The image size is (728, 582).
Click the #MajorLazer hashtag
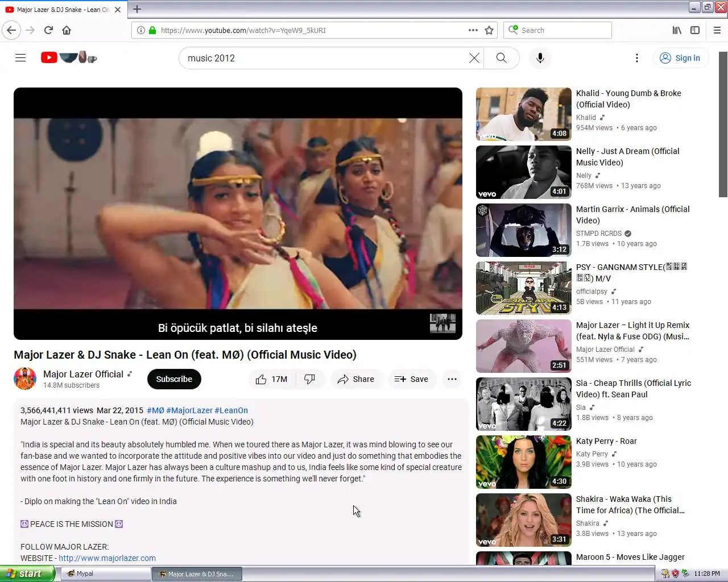(189, 410)
